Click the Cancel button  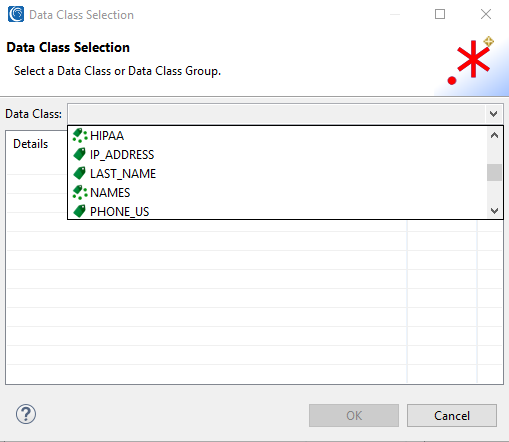pos(452,415)
